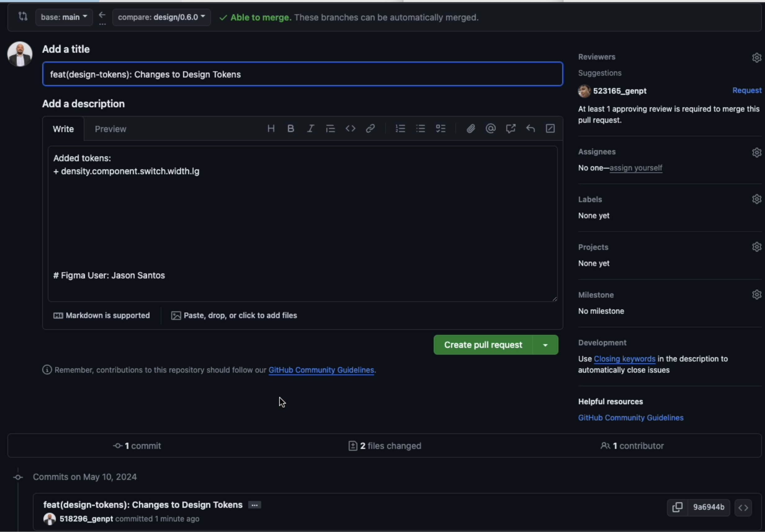Click into the pull request title field

tap(302, 74)
